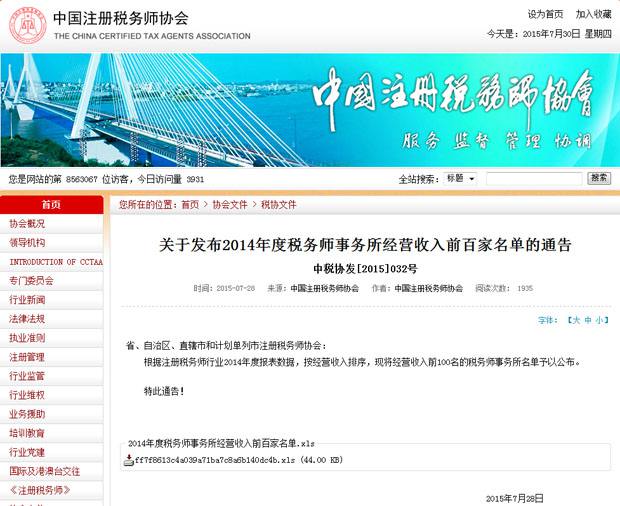The image size is (620, 506).
Task: Open the 首页 tab in sidebar
Action: pyautogui.click(x=51, y=205)
